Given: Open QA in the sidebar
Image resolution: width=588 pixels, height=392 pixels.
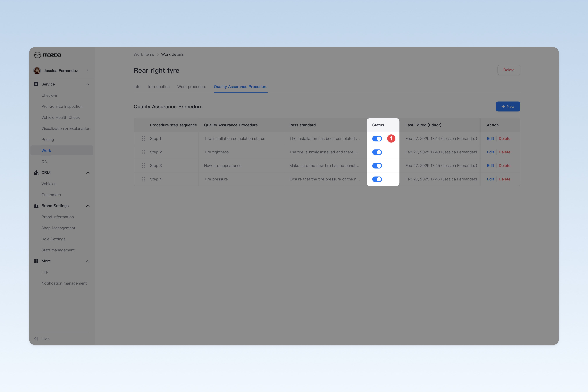Looking at the screenshot, I should point(44,162).
